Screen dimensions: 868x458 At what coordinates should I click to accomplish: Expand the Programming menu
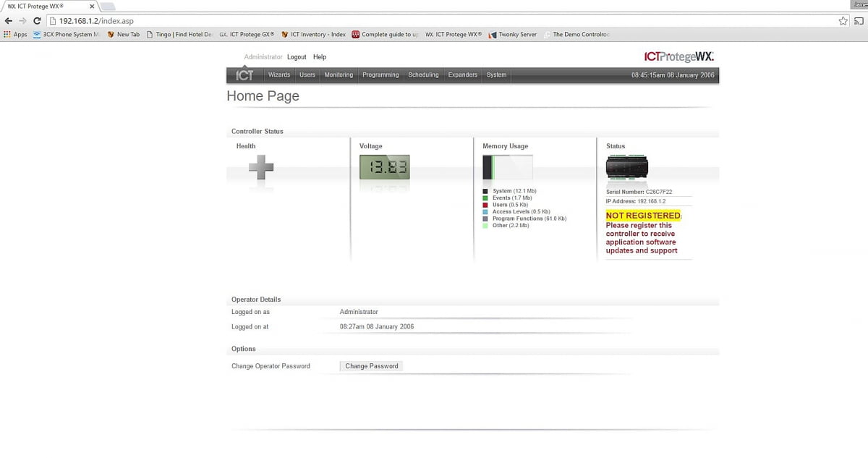[380, 75]
